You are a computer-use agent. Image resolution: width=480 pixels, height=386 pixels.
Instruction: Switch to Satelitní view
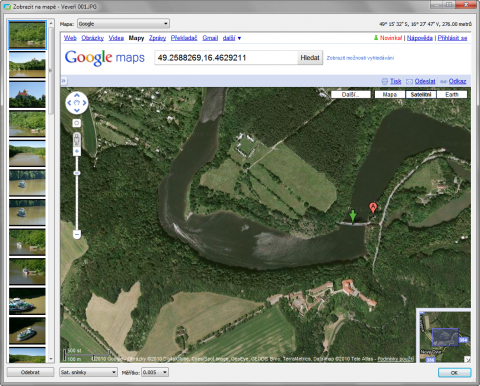point(421,94)
